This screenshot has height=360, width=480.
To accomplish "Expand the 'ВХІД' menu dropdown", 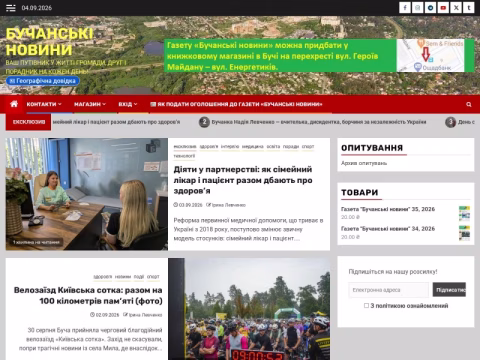I will coord(128,104).
